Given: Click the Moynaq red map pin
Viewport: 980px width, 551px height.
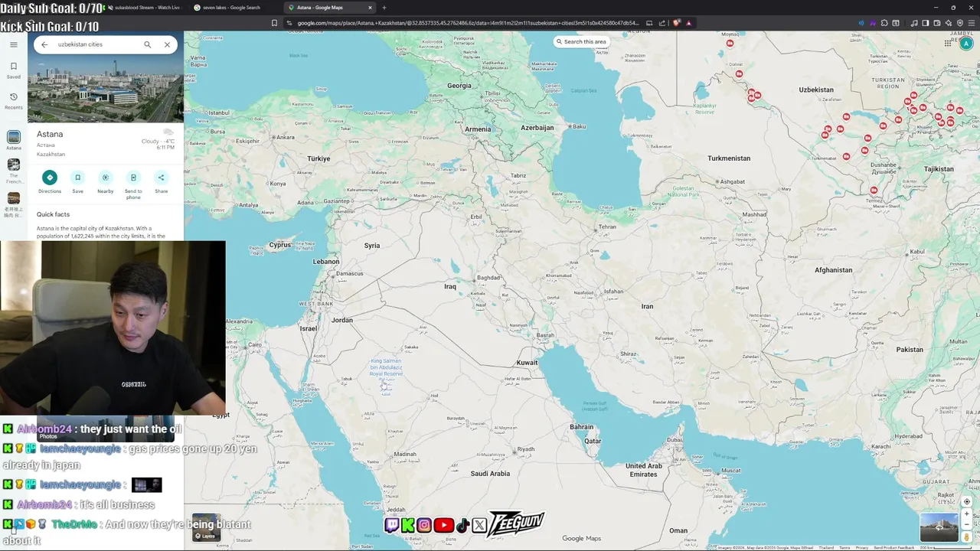Looking at the screenshot, I should coord(730,44).
